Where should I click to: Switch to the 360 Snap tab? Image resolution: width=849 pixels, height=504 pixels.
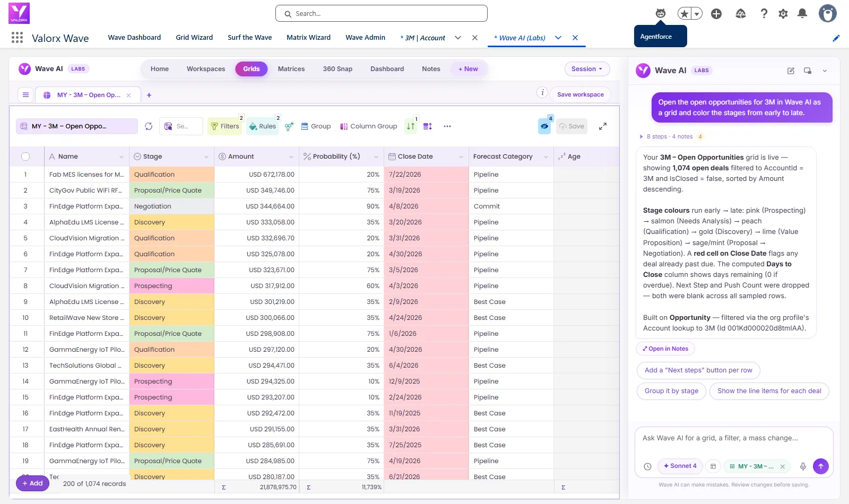337,69
